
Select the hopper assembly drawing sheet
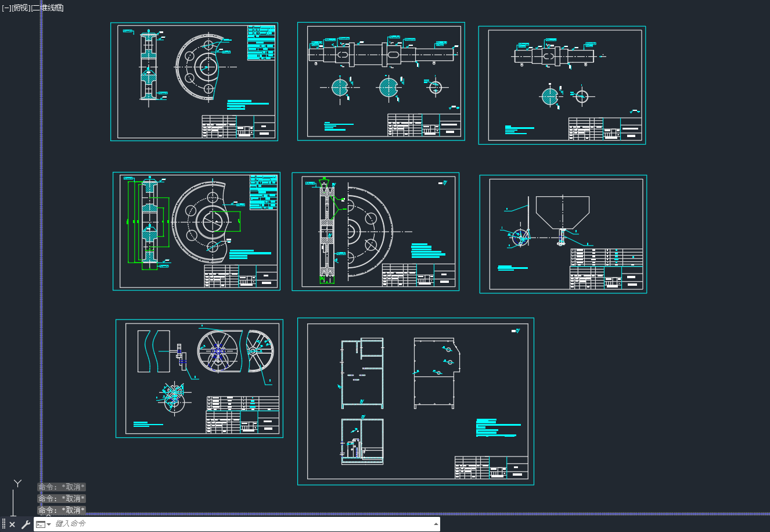coord(563,234)
